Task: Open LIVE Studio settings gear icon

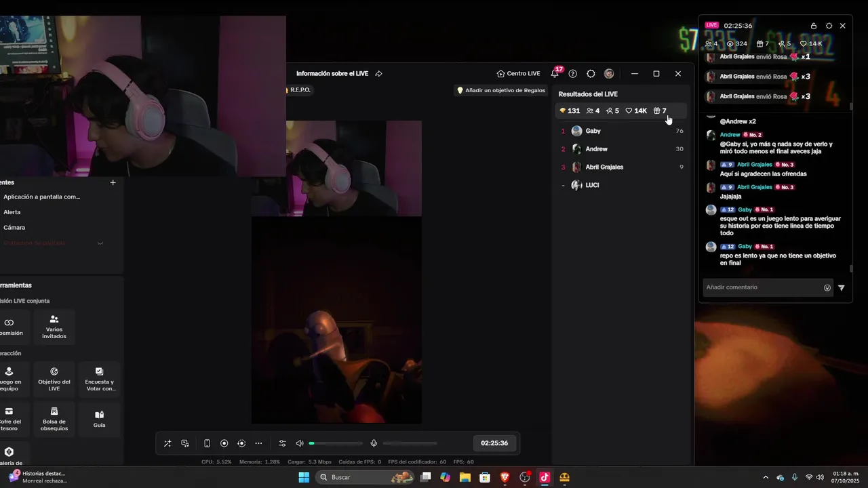Action: [x=591, y=73]
